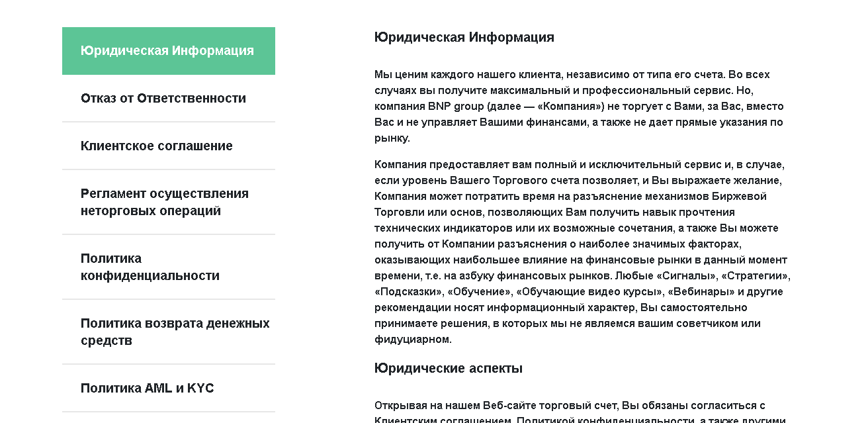
Task: Select the active Юридическая Информация sidebar tab
Action: (x=168, y=51)
